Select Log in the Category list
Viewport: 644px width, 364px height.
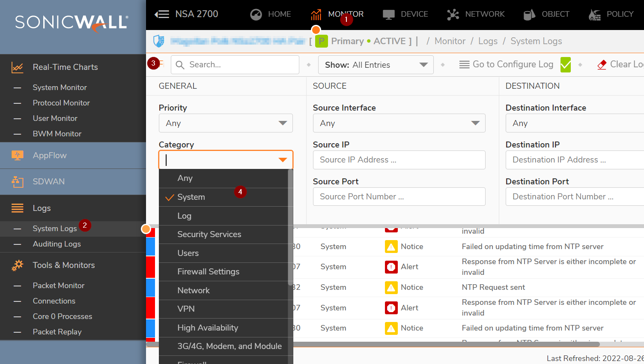pos(223,216)
